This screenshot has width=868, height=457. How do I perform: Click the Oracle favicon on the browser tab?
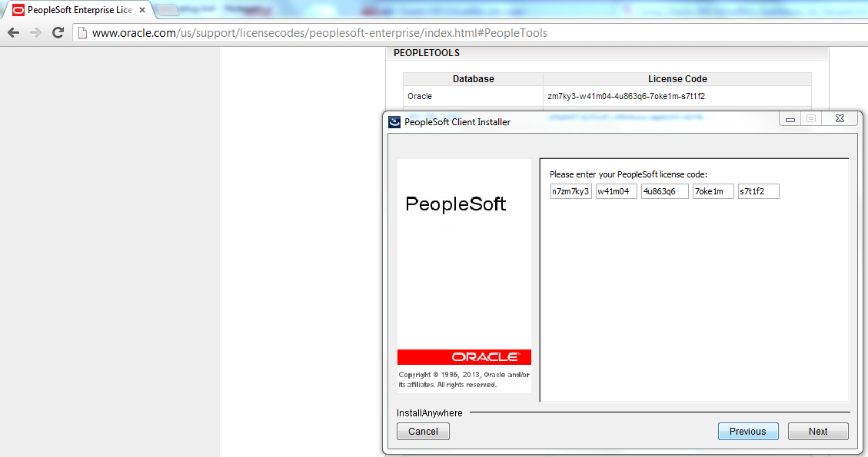(18, 10)
